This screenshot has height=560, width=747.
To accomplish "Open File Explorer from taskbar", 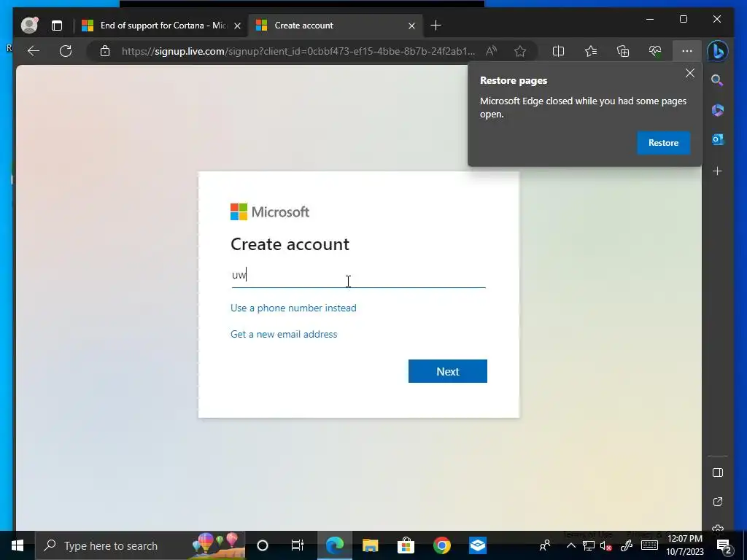I will (370, 545).
